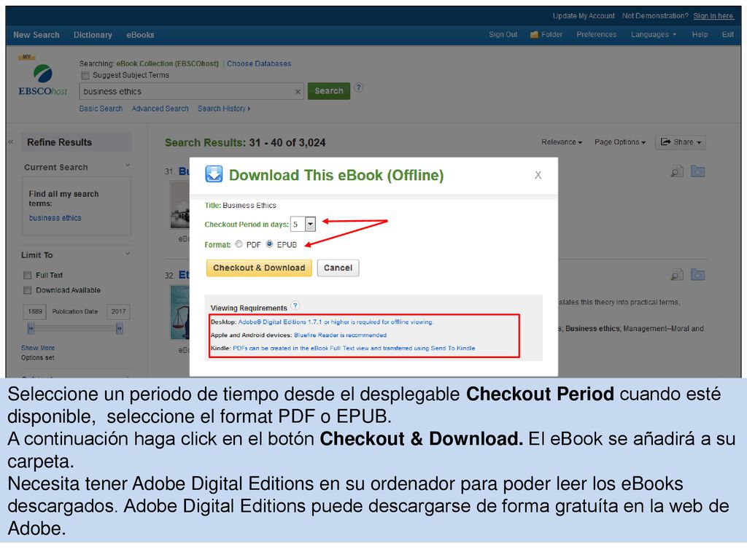Image resolution: width=747 pixels, height=560 pixels.
Task: Click the business ethics search term link
Action: point(55,217)
